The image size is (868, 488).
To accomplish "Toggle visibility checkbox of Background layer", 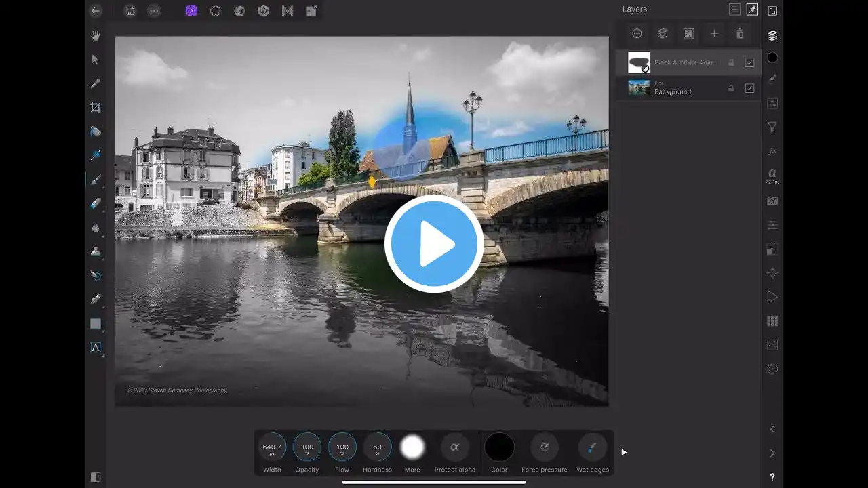I will [x=749, y=88].
